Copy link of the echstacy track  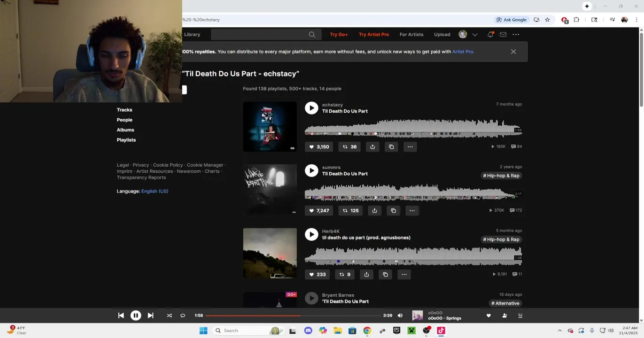pos(391,147)
